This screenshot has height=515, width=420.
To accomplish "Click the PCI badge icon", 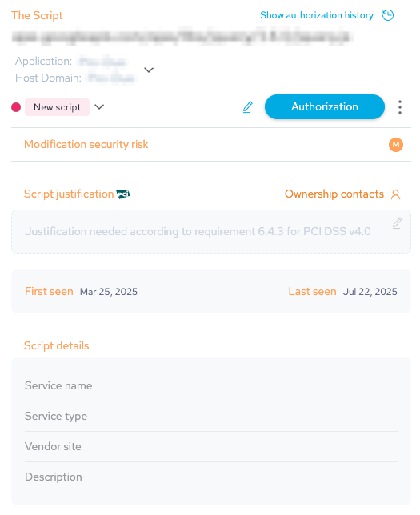I will click(x=123, y=194).
